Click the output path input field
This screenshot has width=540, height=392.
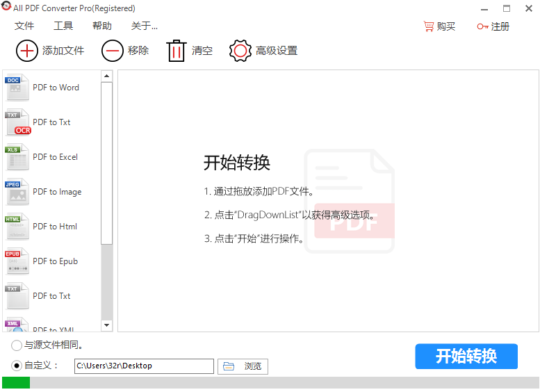tap(144, 366)
